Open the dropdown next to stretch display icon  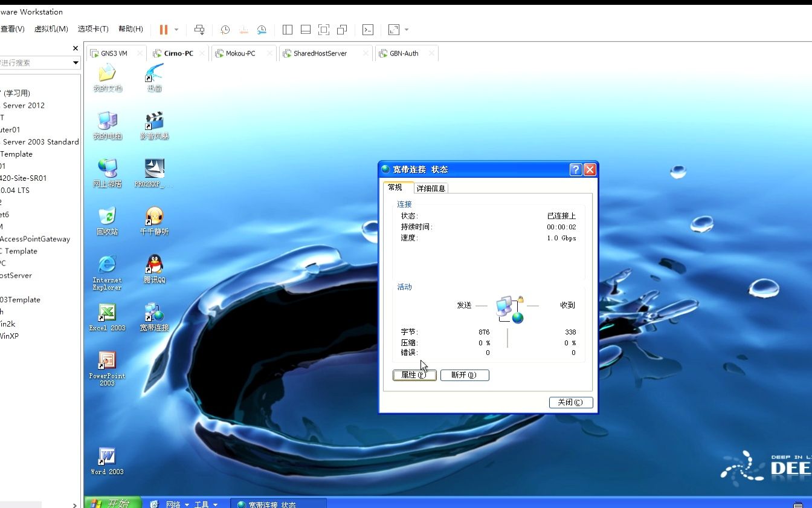pos(407,29)
